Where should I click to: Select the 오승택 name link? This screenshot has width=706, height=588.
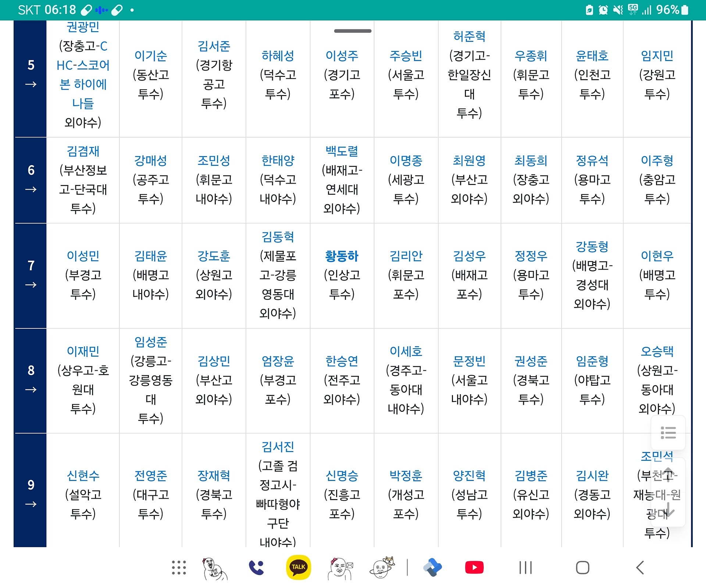pos(657,351)
